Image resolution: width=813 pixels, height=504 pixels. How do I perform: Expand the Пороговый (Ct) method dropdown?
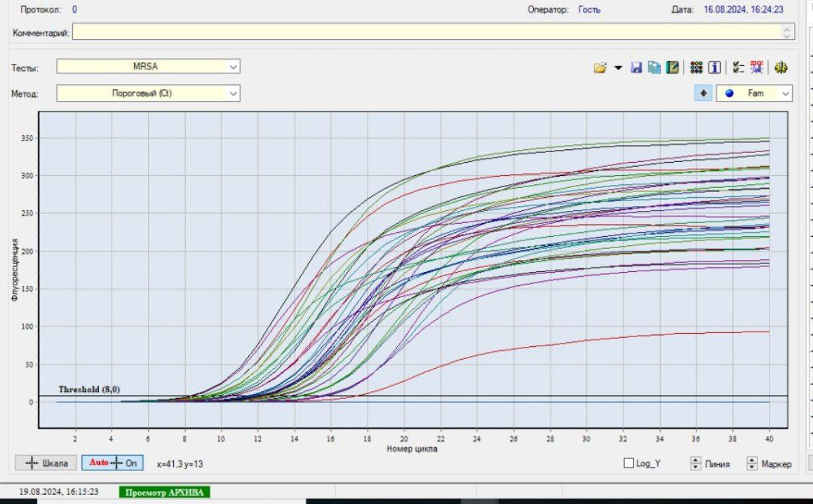(x=148, y=93)
